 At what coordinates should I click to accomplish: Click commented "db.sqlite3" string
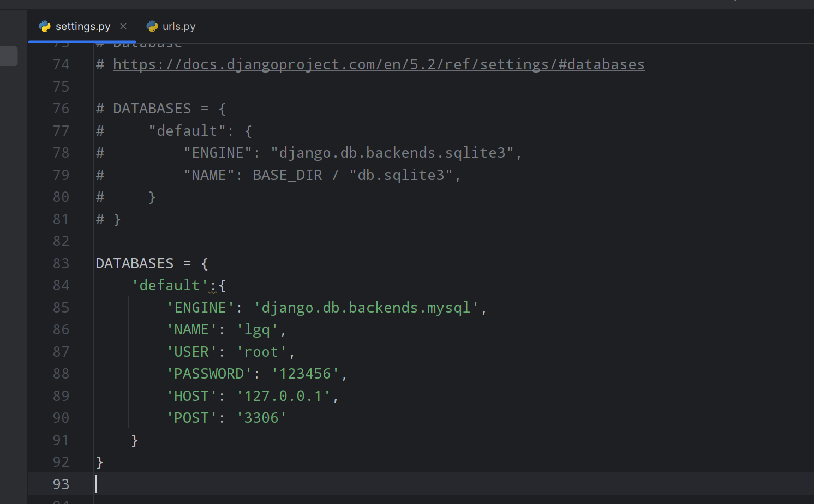[401, 175]
